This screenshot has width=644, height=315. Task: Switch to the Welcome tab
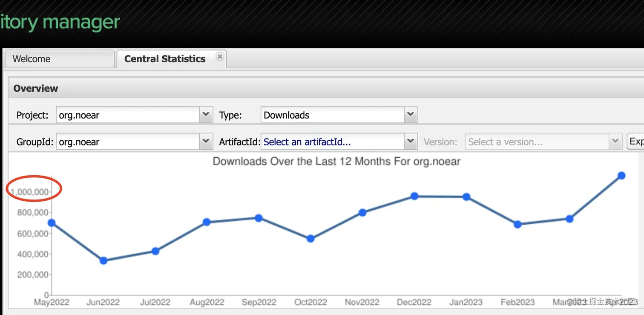click(x=60, y=59)
